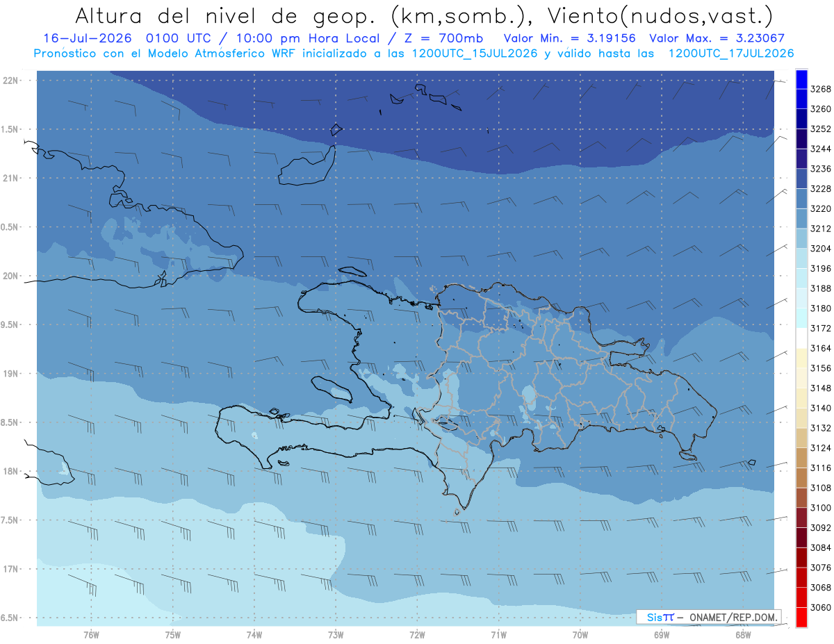Viewport: 834px width, 644px height.
Task: Click the 'SisTT- ONAMET/REP.DOM.' credit box
Action: [709, 617]
